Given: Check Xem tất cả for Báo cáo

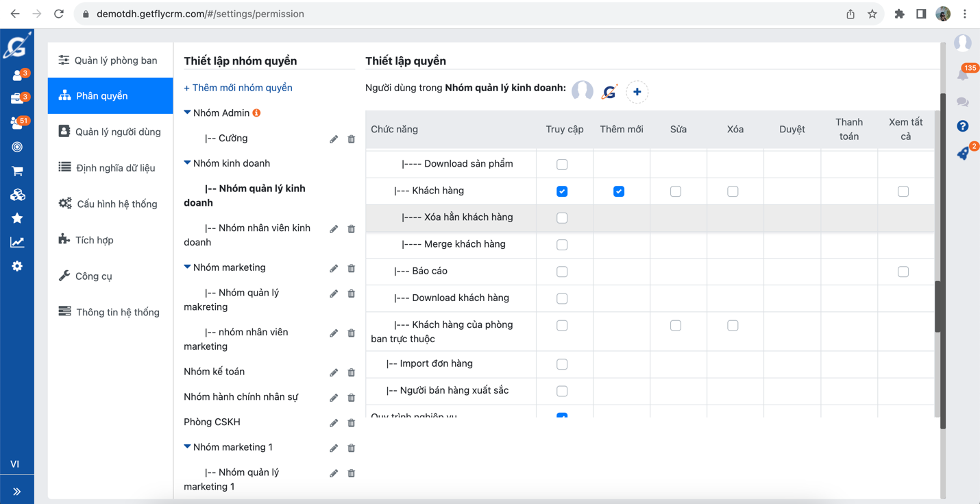Looking at the screenshot, I should [x=903, y=272].
